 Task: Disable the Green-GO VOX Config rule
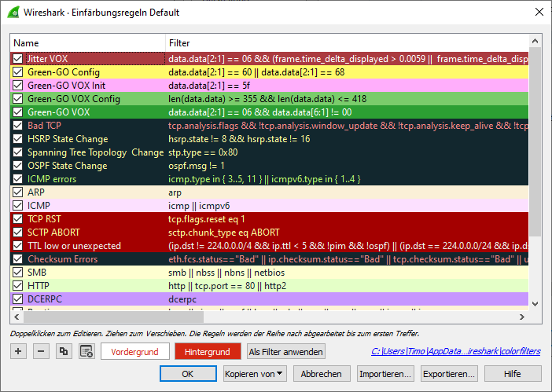coord(17,99)
